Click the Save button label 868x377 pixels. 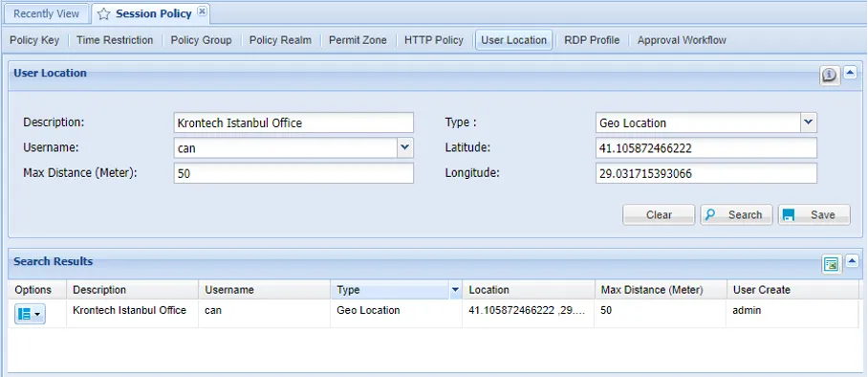pyautogui.click(x=823, y=215)
